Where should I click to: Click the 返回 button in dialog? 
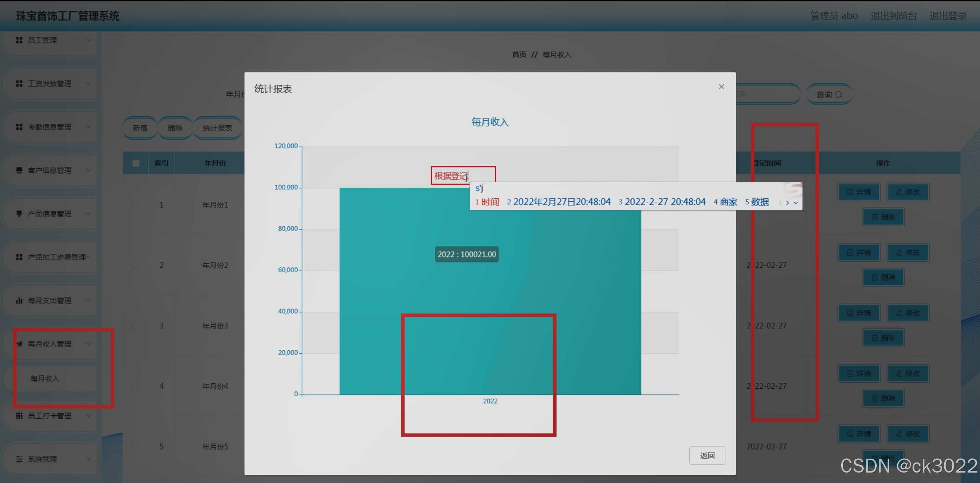(x=707, y=455)
